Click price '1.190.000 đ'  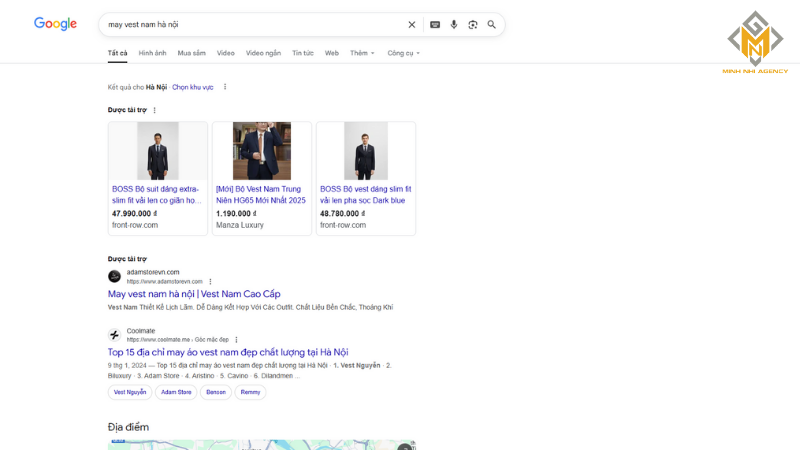coord(236,213)
